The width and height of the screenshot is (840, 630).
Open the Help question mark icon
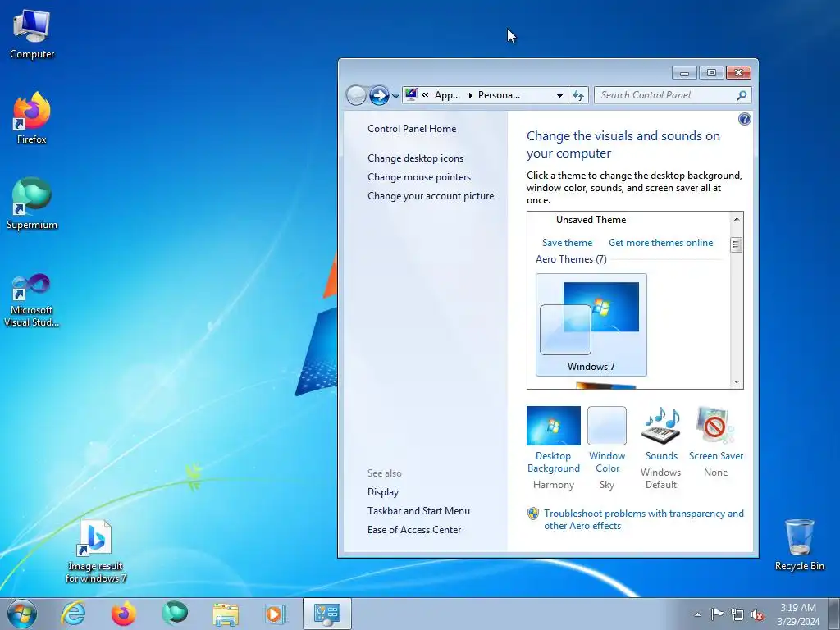744,119
